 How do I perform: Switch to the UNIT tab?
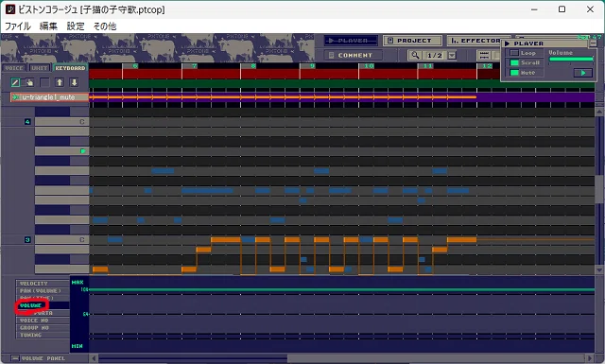coord(40,68)
